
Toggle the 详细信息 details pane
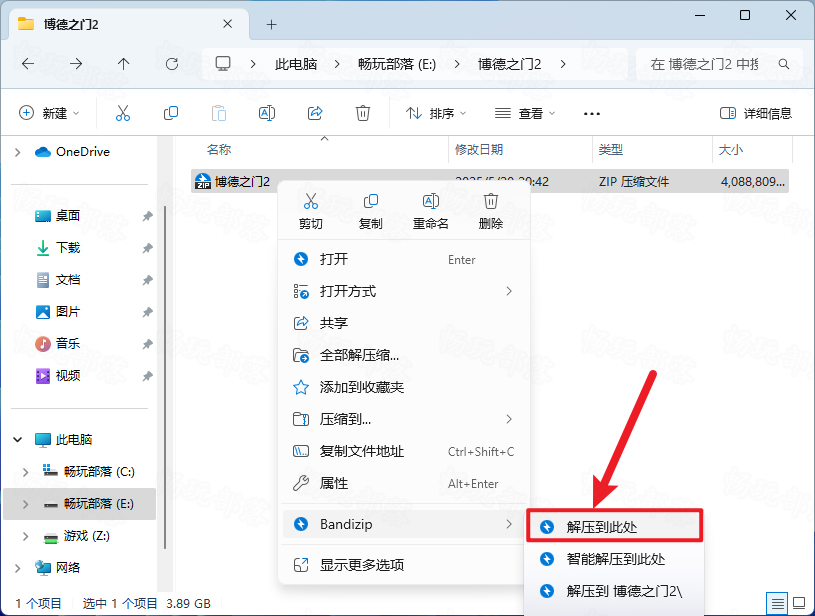756,113
